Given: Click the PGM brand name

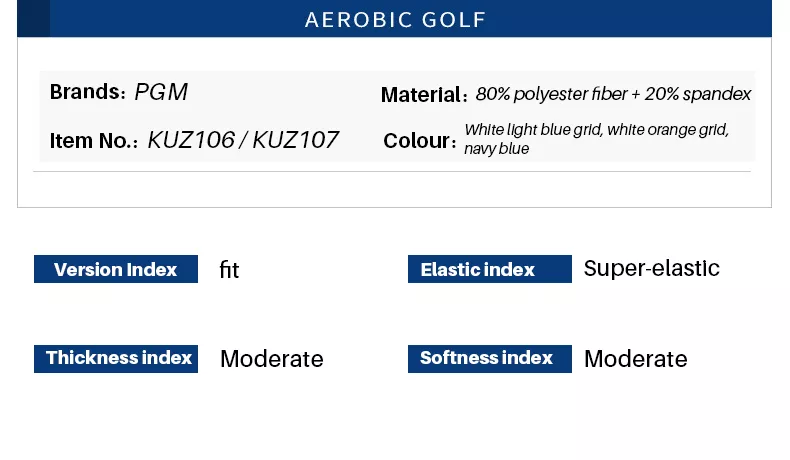Looking at the screenshot, I should click(x=161, y=93).
